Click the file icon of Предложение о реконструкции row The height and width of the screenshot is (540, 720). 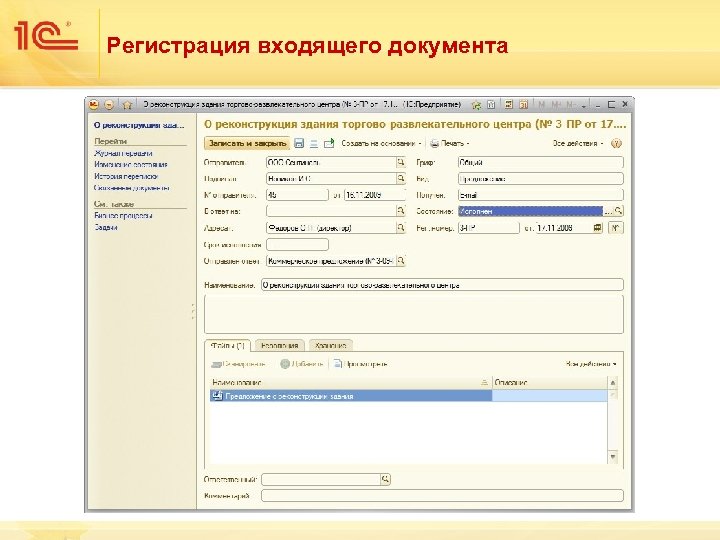pyautogui.click(x=218, y=396)
